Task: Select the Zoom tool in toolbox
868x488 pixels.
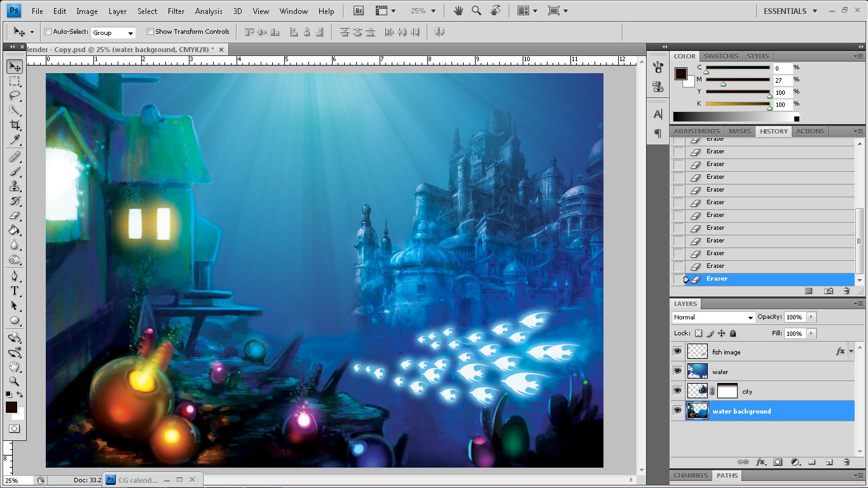Action: click(15, 381)
